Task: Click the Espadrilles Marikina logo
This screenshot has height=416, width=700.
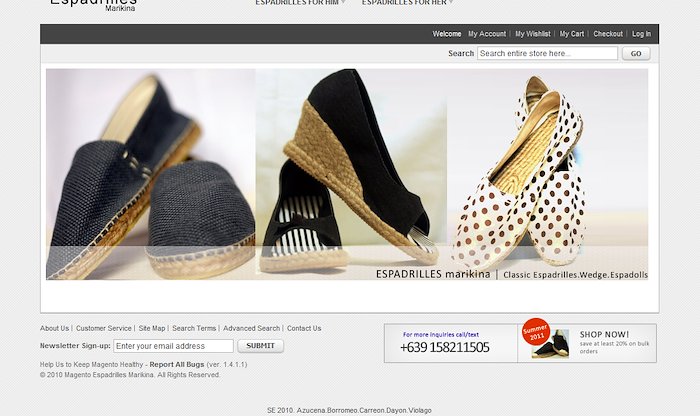Action: coord(93,4)
